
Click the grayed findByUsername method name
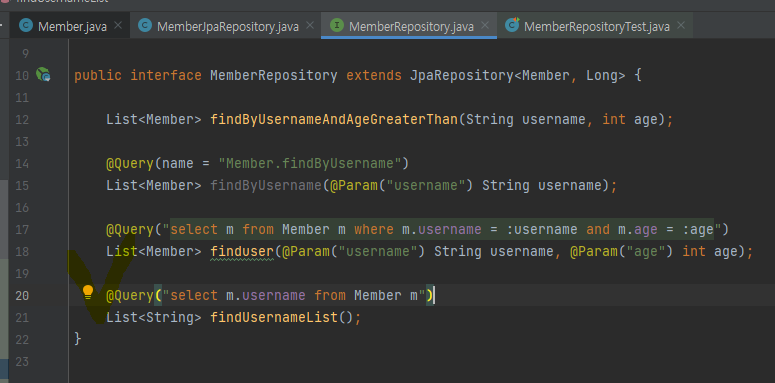[266, 186]
